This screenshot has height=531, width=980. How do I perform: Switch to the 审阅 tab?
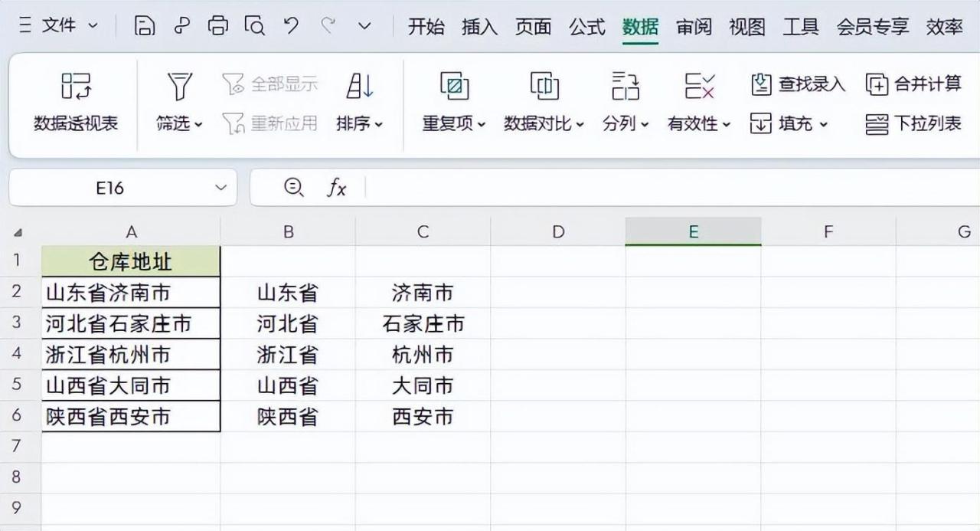694,27
